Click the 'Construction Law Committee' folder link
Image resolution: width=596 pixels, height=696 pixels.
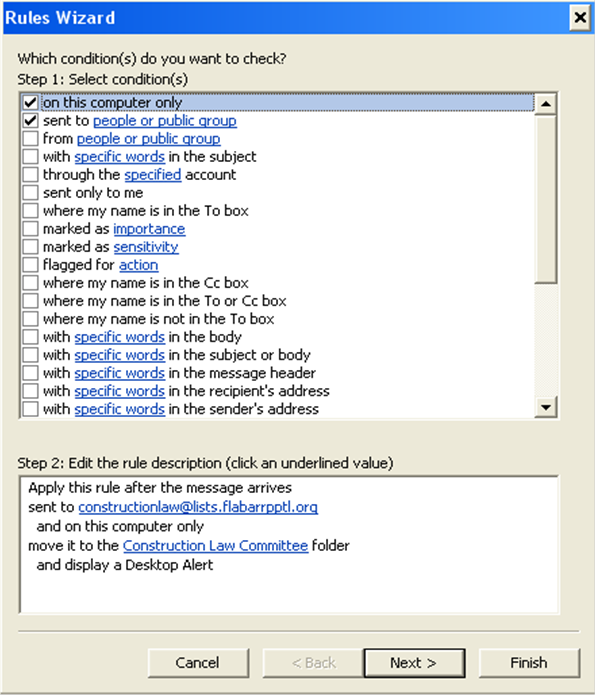click(215, 546)
